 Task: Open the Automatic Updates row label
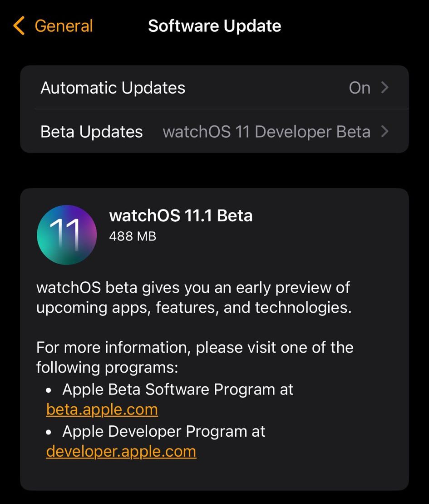(113, 88)
